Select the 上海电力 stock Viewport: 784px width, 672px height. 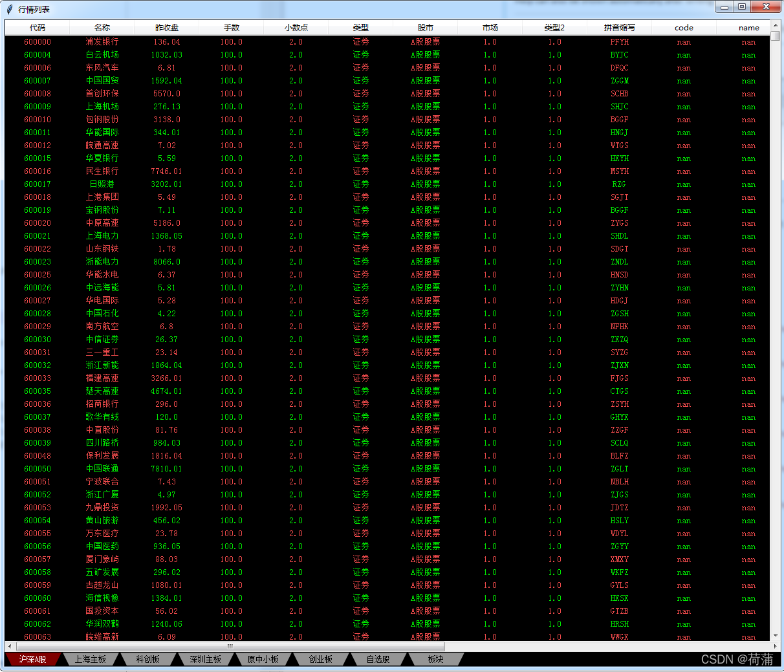pyautogui.click(x=102, y=236)
